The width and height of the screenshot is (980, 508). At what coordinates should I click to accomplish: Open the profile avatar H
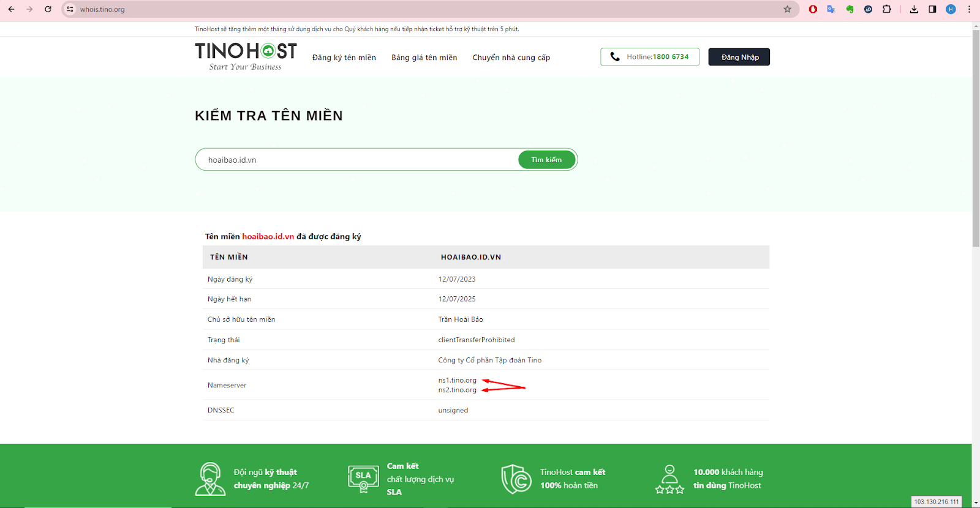point(951,9)
